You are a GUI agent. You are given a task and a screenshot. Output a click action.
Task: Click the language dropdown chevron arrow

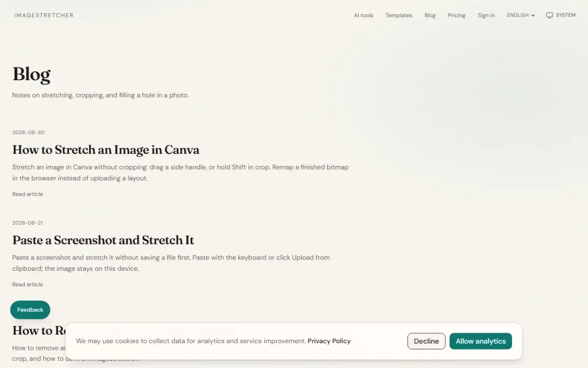pyautogui.click(x=533, y=16)
